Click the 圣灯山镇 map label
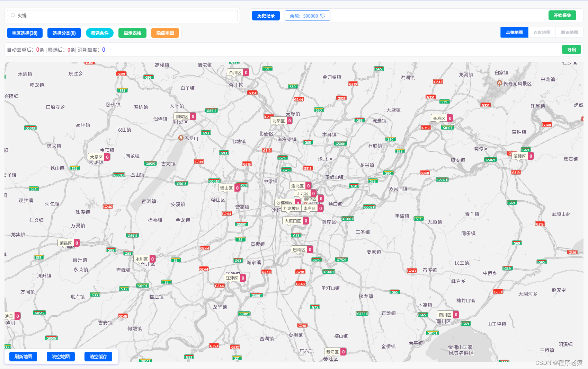This screenshot has height=369, width=588. tap(331, 288)
